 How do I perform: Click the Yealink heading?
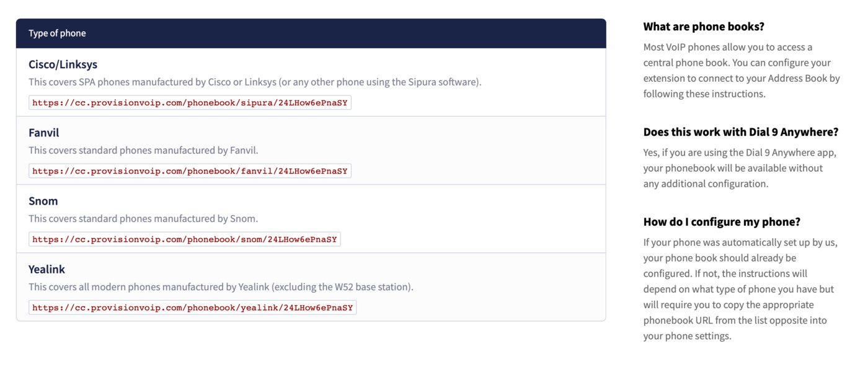pos(46,269)
